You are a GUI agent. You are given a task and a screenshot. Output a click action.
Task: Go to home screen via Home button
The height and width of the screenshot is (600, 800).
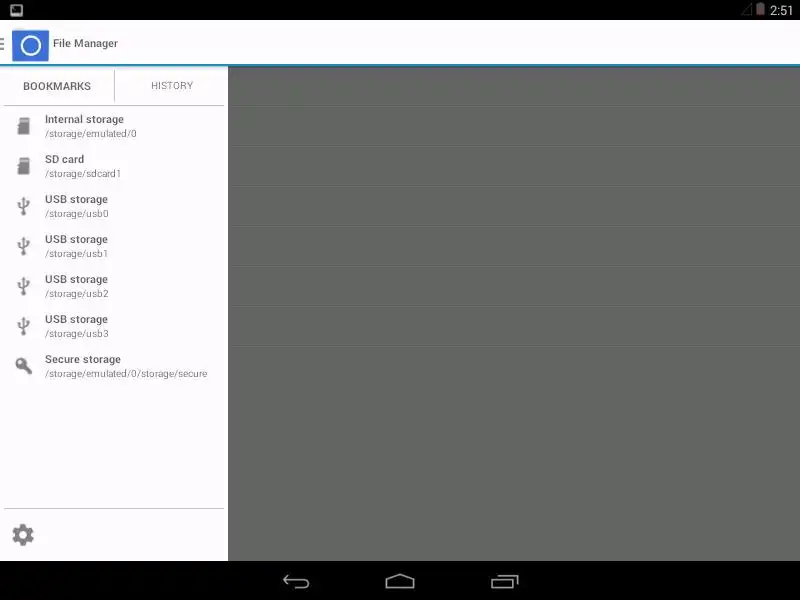400,582
